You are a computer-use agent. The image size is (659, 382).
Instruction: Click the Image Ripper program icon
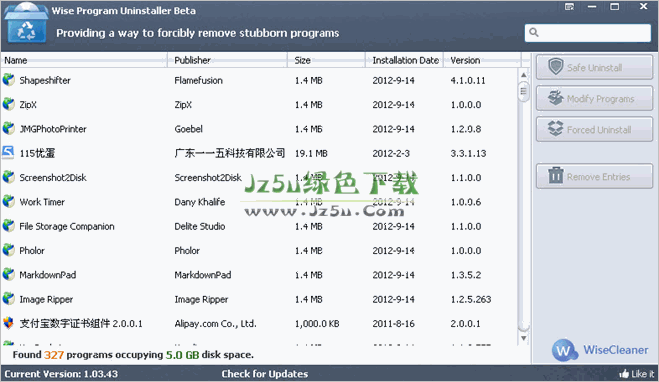pyautogui.click(x=8, y=299)
